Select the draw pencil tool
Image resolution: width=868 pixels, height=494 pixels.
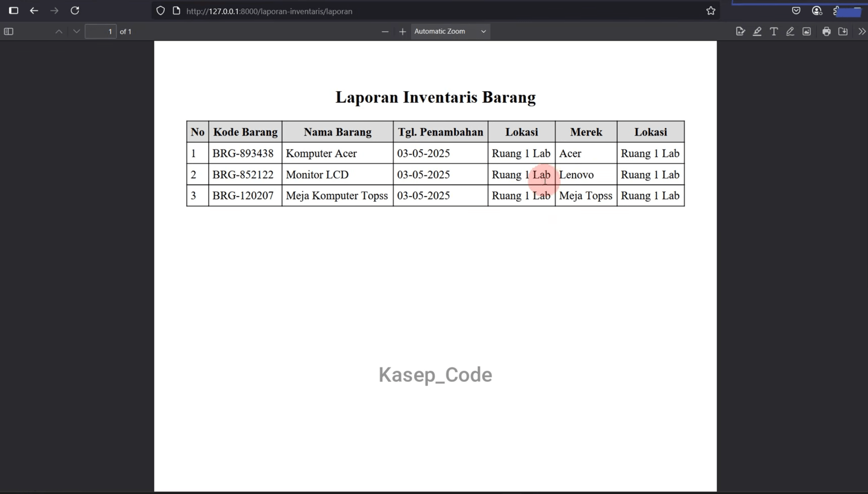coord(790,32)
